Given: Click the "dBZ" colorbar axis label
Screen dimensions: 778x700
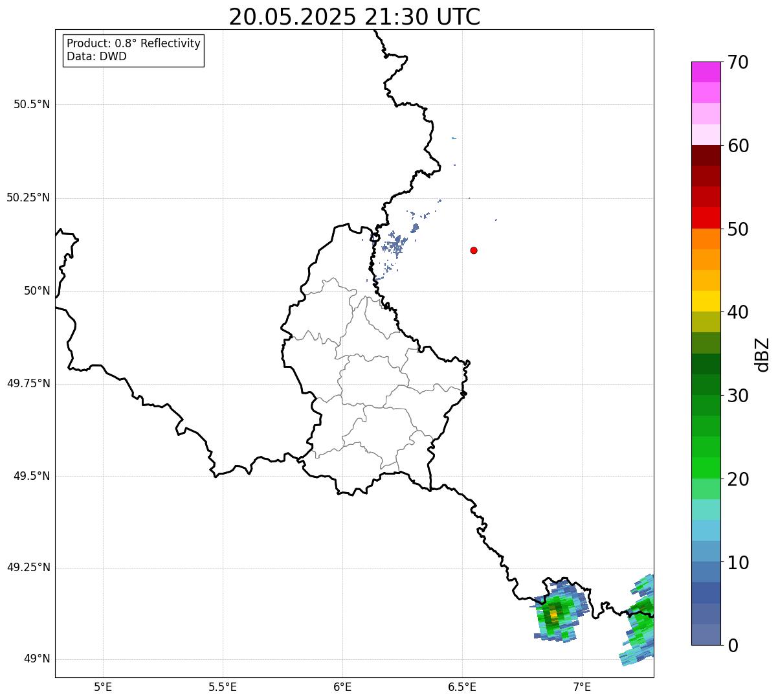Looking at the screenshot, I should [x=762, y=354].
